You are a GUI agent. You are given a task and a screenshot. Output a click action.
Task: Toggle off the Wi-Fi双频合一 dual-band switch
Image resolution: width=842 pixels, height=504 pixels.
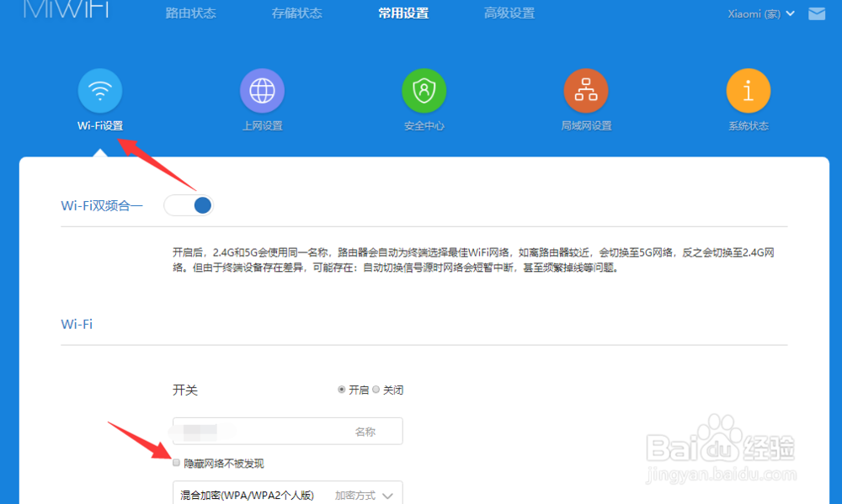tap(189, 204)
